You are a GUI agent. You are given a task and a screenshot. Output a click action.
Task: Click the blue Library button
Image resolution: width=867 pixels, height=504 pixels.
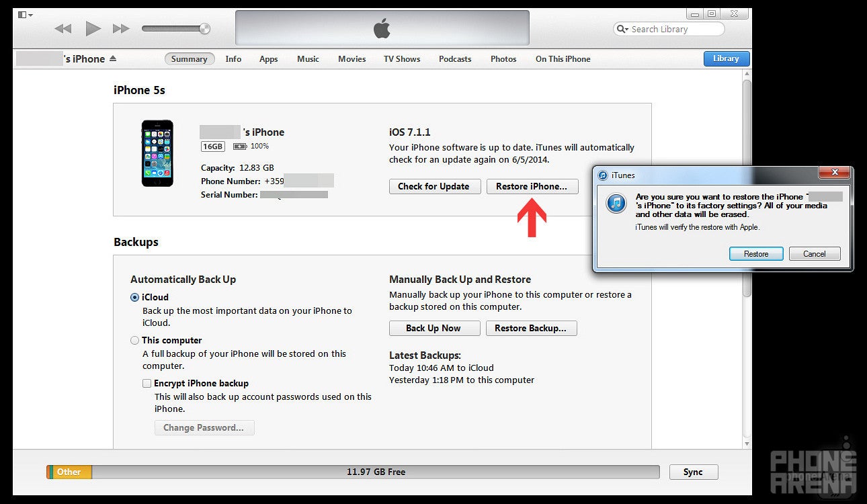(x=727, y=58)
